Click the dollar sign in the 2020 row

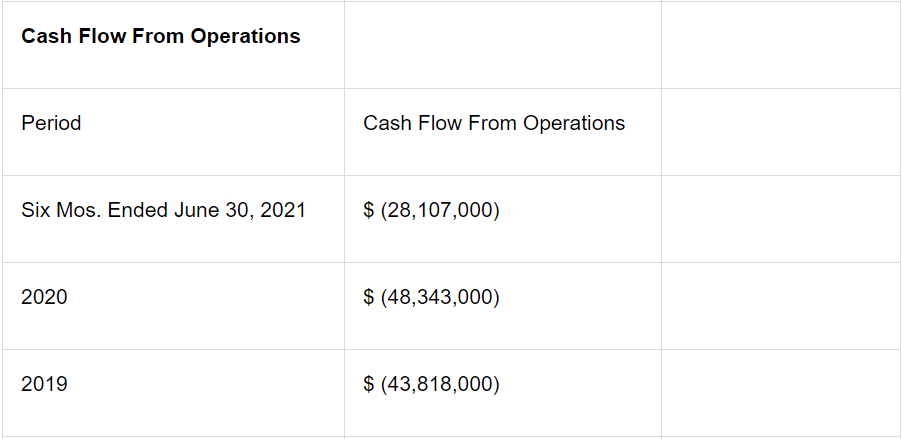pos(369,297)
